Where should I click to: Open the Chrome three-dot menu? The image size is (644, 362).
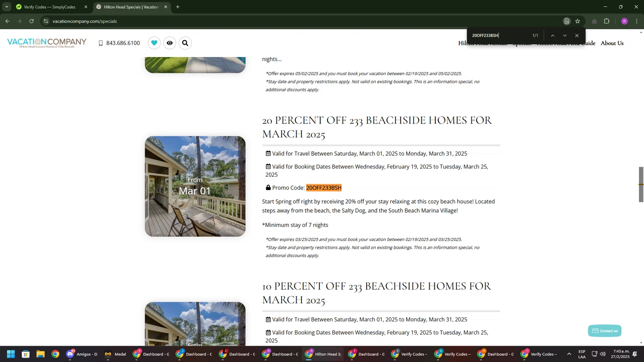637,21
